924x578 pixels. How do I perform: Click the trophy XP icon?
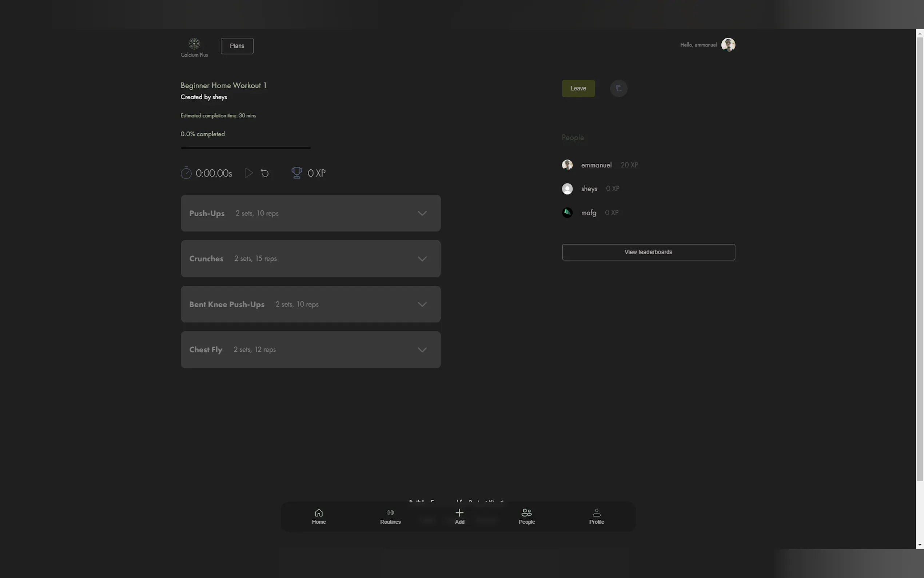pyautogui.click(x=296, y=173)
